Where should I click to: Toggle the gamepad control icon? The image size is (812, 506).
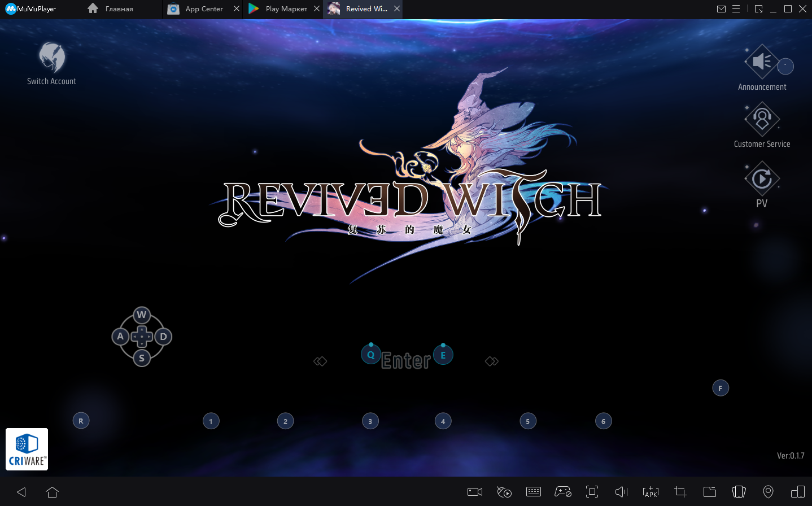(562, 492)
